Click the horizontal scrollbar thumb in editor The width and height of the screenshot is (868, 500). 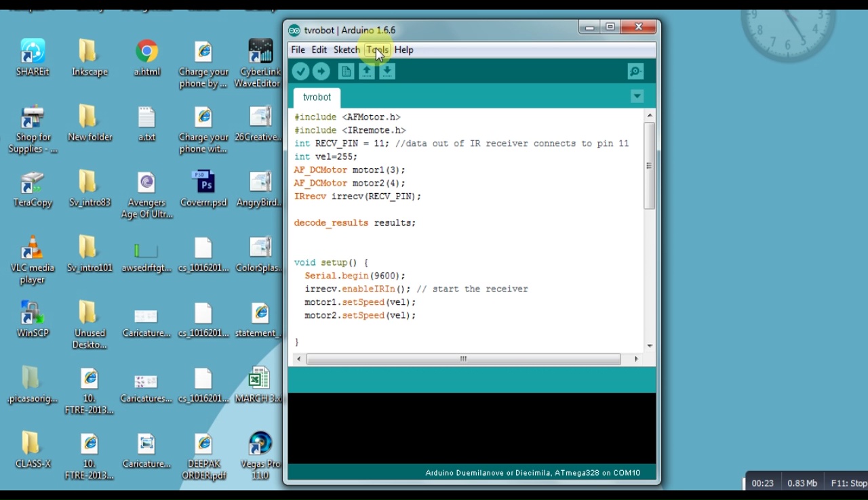click(463, 359)
